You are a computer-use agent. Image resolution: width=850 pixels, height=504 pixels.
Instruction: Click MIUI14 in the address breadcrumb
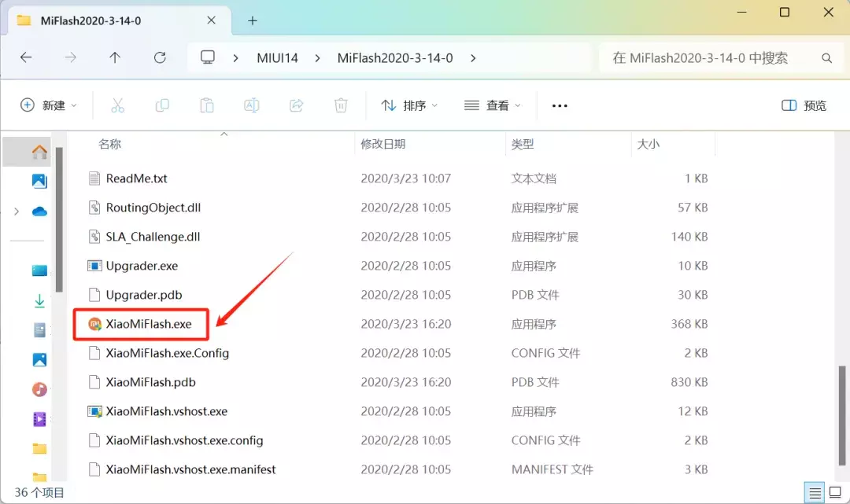(x=277, y=58)
